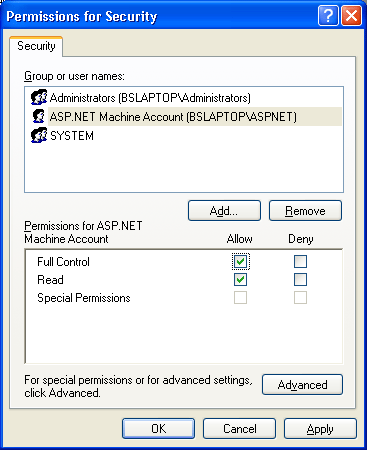Screen dimensions: 367x450
Task: Apply the permission changes
Action: tap(320, 429)
